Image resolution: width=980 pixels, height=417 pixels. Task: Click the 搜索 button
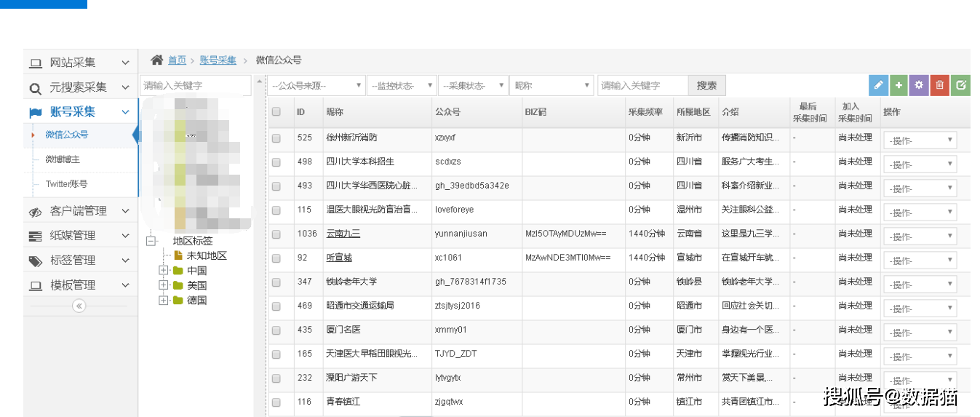(706, 86)
